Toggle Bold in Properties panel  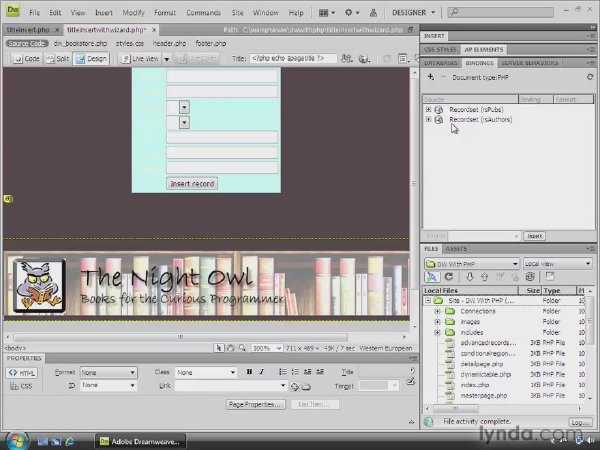[x=249, y=372]
